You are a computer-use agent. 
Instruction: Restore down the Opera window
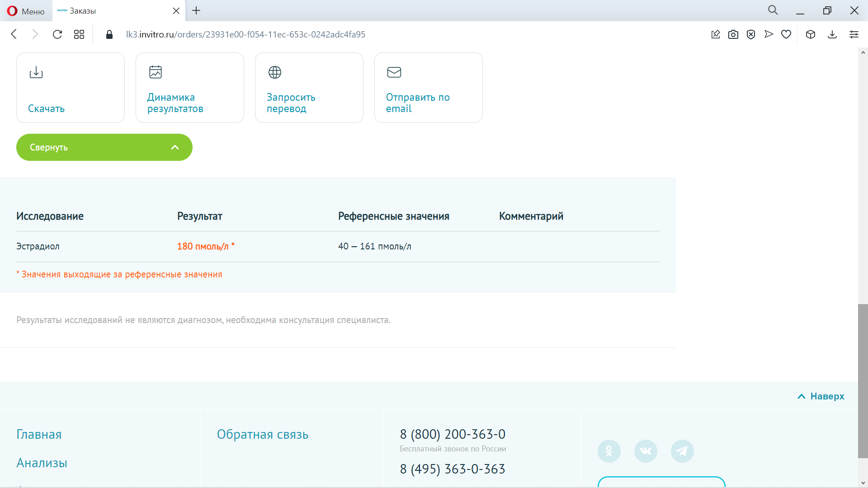tap(827, 11)
